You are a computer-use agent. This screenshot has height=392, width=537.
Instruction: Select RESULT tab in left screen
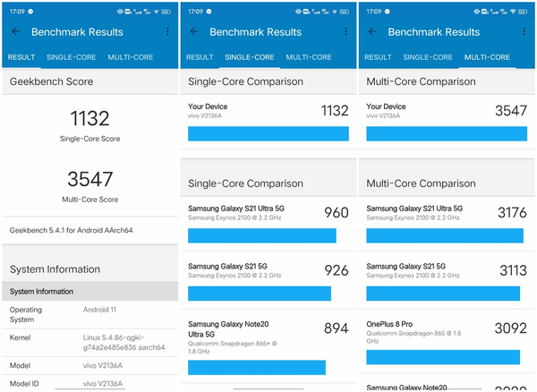tap(21, 57)
